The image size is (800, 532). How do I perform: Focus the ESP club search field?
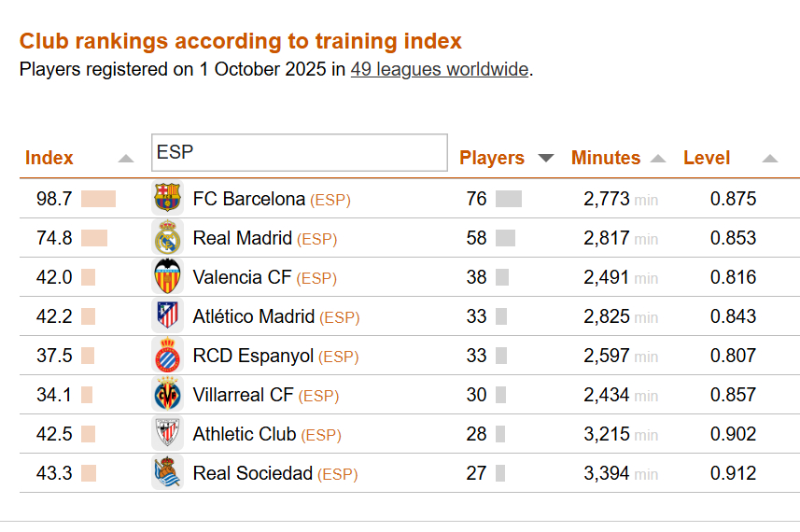click(x=299, y=153)
